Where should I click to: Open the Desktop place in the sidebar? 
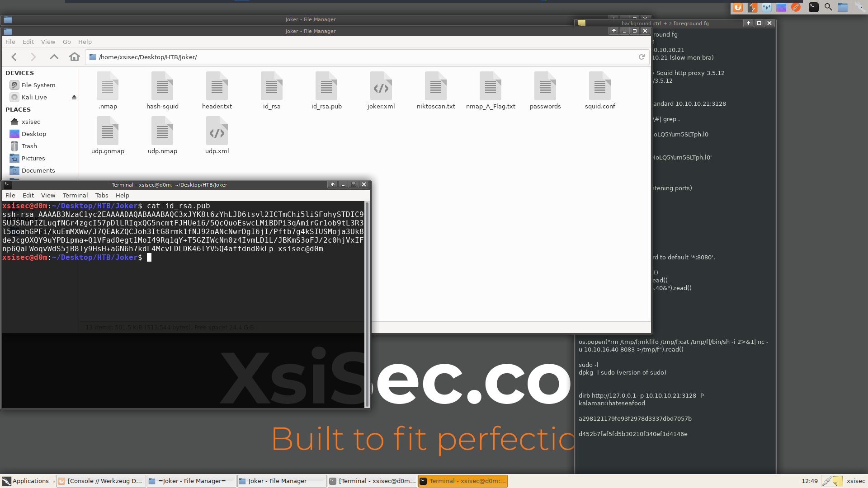click(34, 134)
